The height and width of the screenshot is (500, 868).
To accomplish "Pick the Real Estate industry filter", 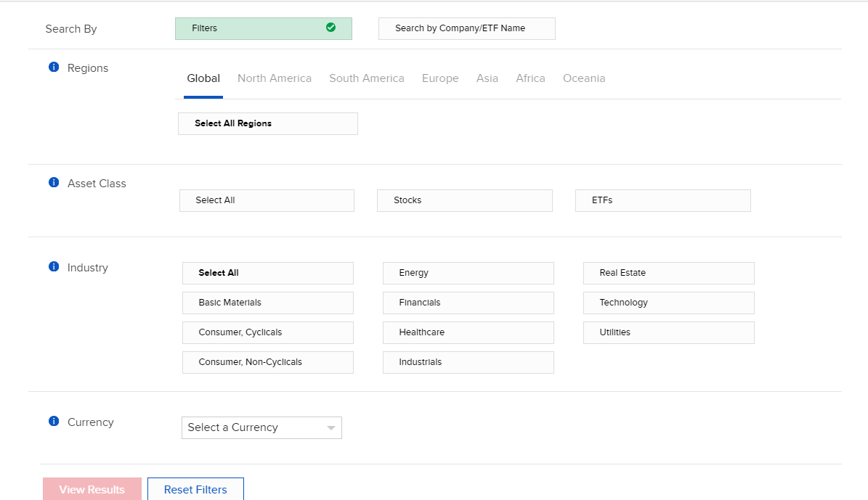I will [x=668, y=273].
